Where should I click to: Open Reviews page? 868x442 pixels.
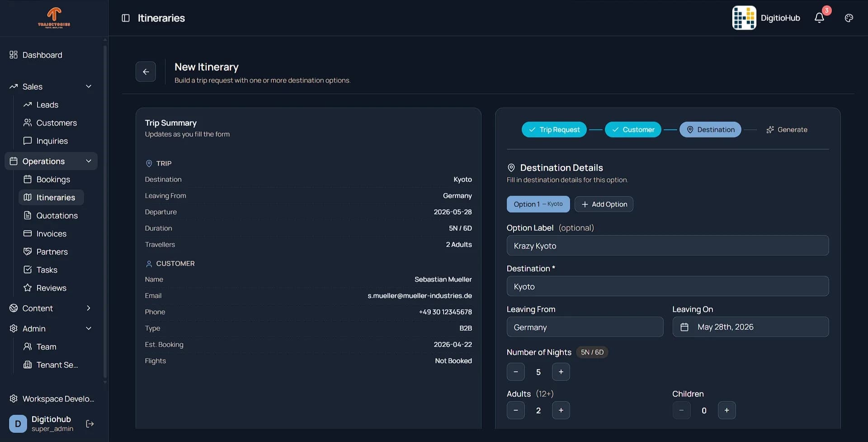[x=51, y=288]
